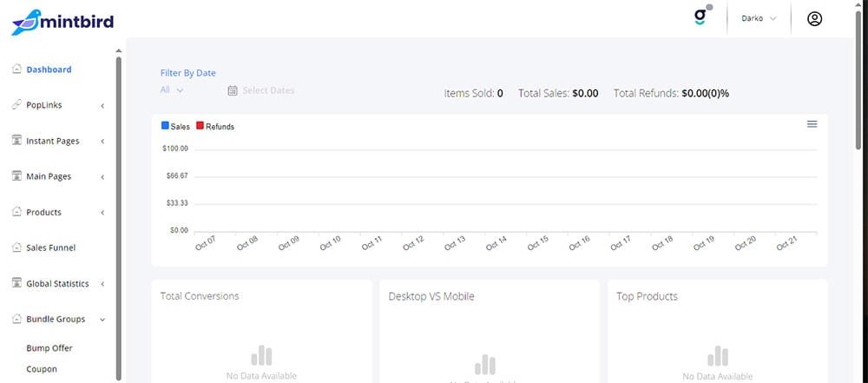The height and width of the screenshot is (383, 868).
Task: Expand the Instant Pages submenu
Action: [102, 142]
